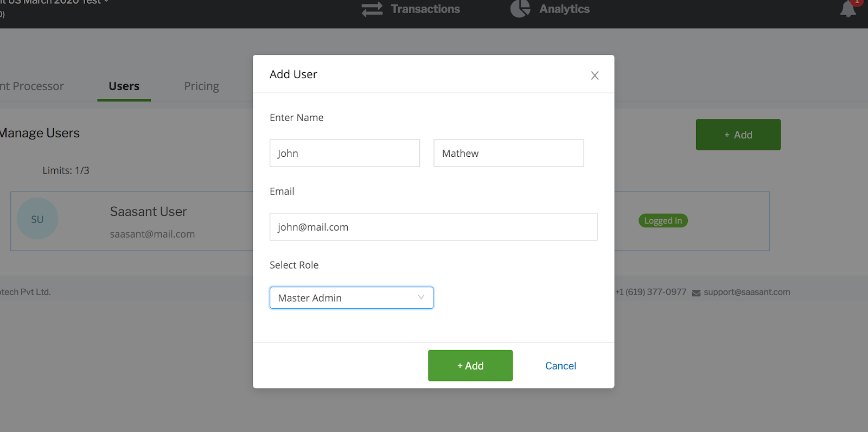Switch to the Payment Processor tab
The height and width of the screenshot is (432, 868).
pyautogui.click(x=31, y=86)
